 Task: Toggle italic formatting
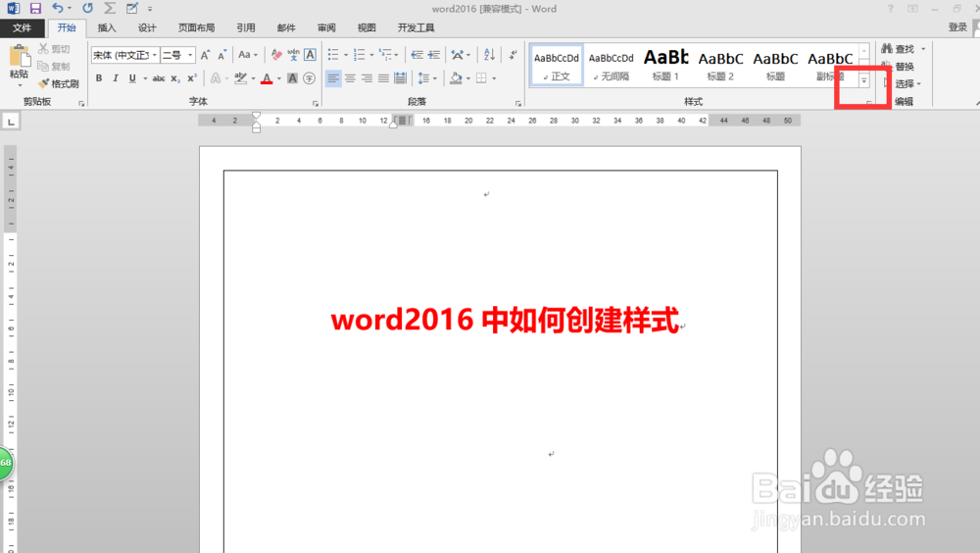pyautogui.click(x=116, y=78)
